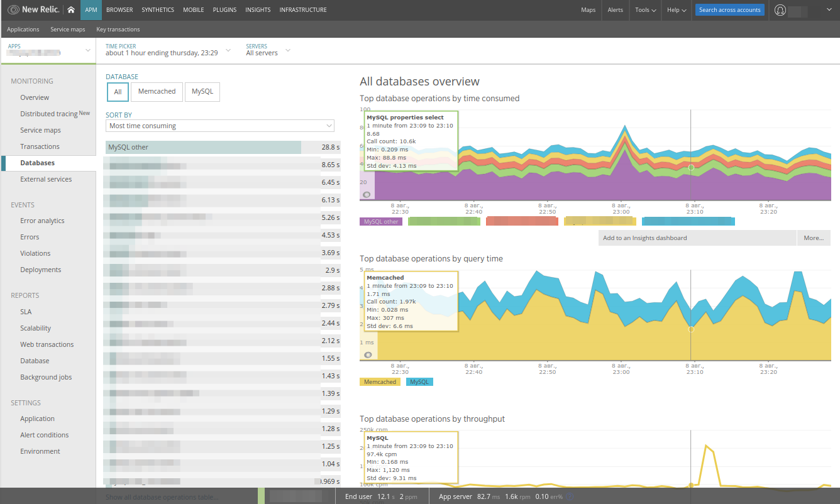Screen dimensions: 840x504
Task: Click the camera icon on query time chart
Action: point(367,354)
